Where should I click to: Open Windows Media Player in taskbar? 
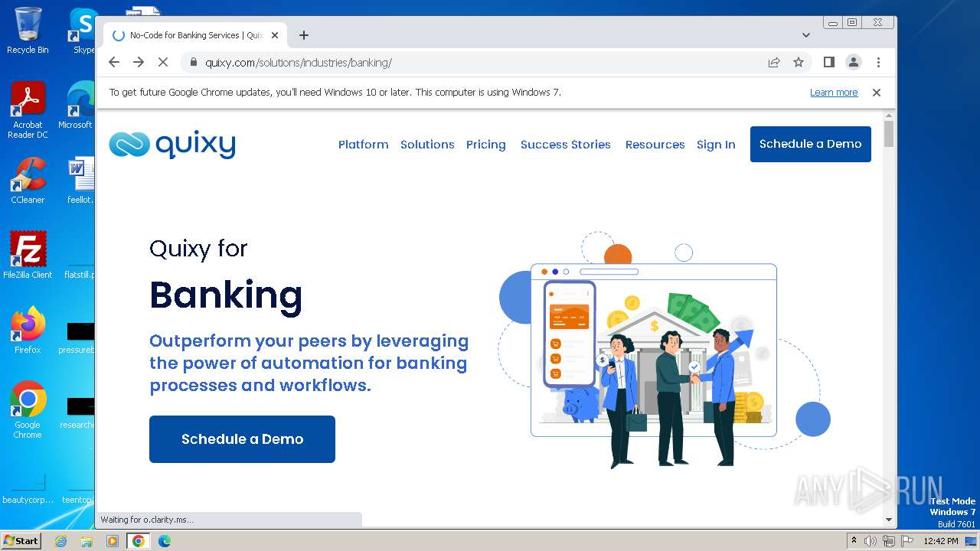(x=113, y=541)
